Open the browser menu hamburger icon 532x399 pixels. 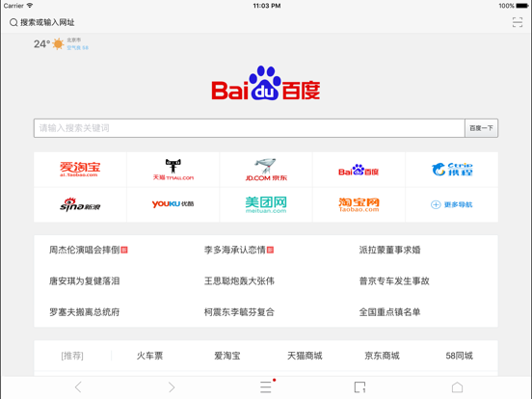(266, 387)
